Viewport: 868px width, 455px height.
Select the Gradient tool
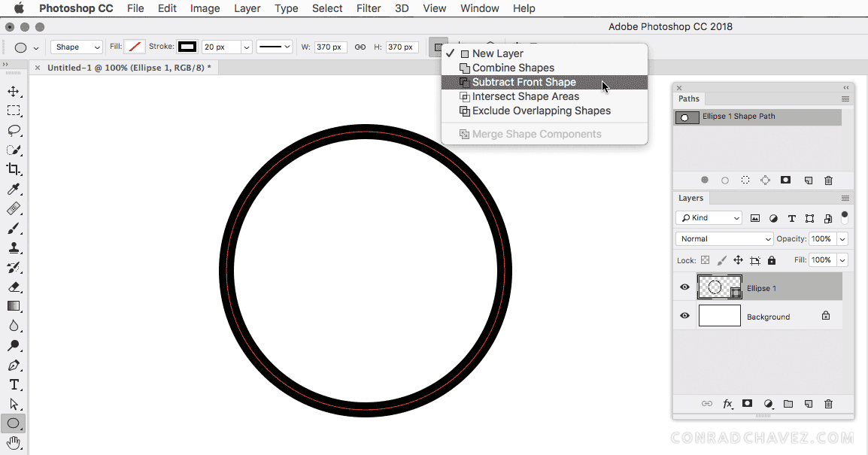[14, 306]
